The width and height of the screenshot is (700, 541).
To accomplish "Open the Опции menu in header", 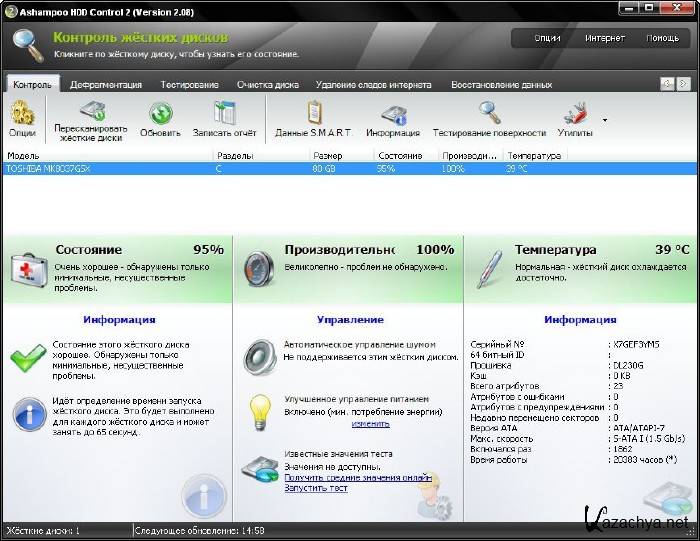I will pos(547,38).
